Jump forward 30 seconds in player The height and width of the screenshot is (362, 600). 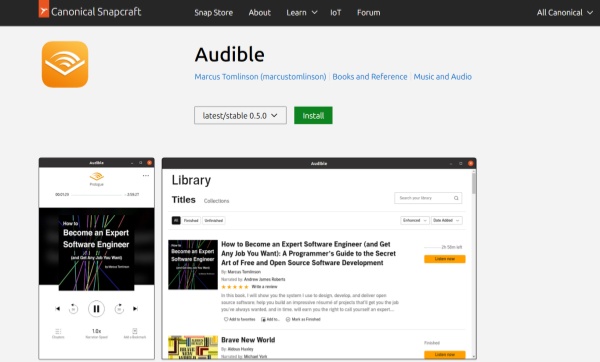pos(119,308)
